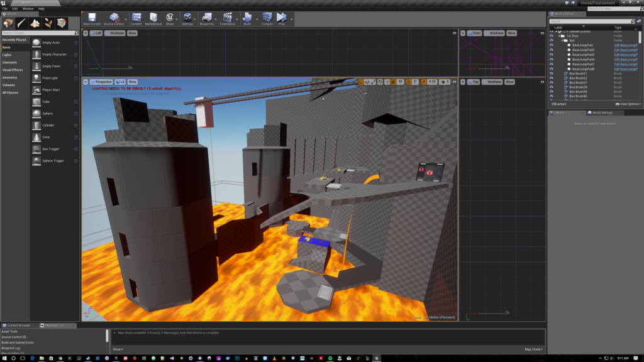Open scale snap 0.25 dropdown

pyautogui.click(x=432, y=82)
